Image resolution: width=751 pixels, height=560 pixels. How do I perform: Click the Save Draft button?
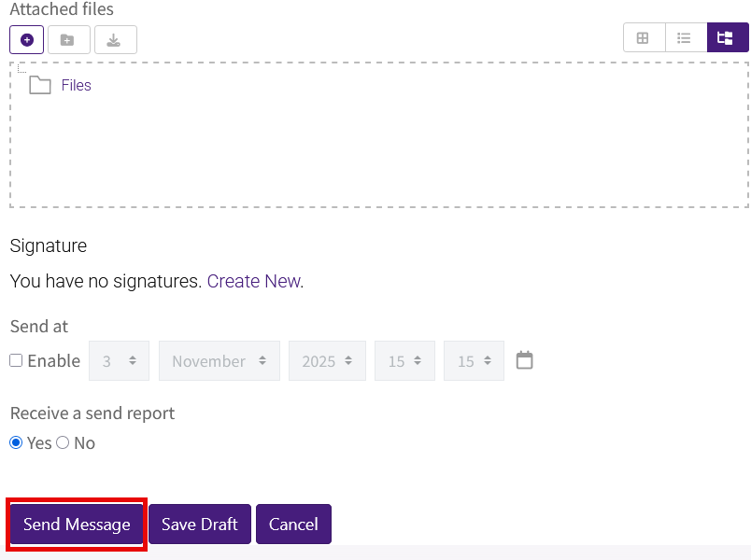199,524
